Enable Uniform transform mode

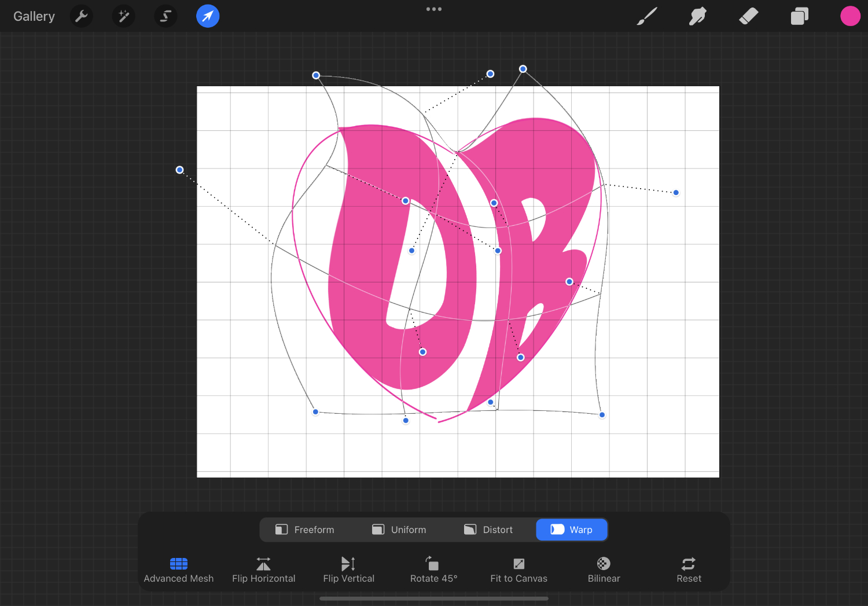(x=399, y=529)
